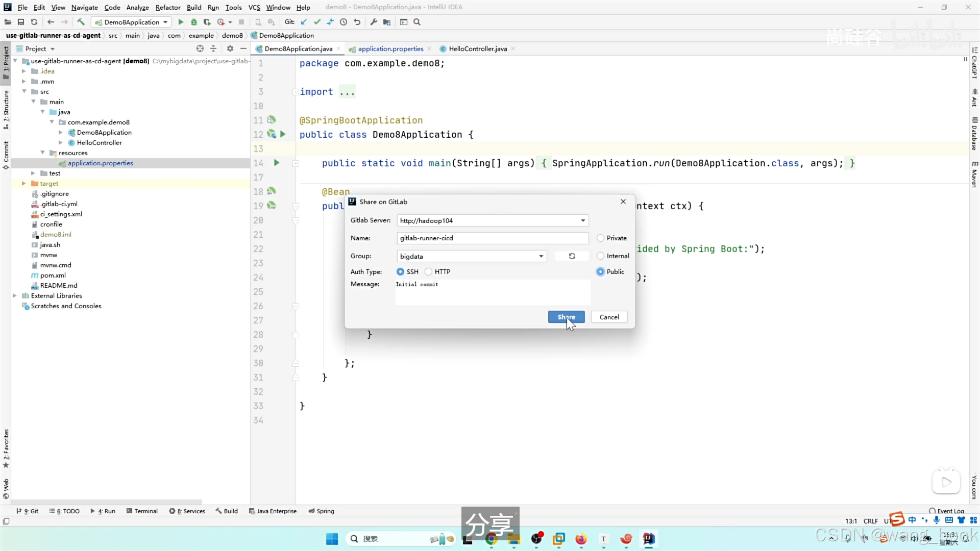Screen dimensions: 980x551
Task: Open the Commit side tool window
Action: pyautogui.click(x=6, y=155)
